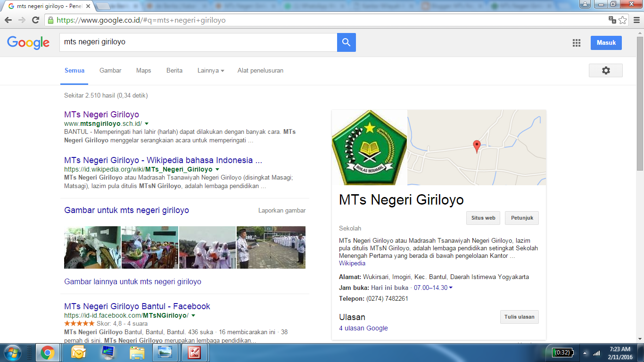Show hidden system tray icons arrow
The image size is (644, 362).
[585, 353]
